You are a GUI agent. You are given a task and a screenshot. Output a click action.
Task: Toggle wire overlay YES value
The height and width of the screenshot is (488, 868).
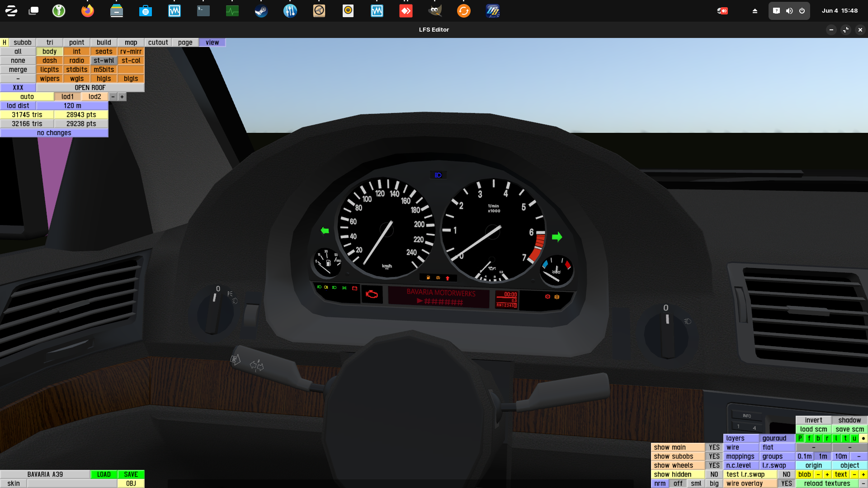(786, 483)
